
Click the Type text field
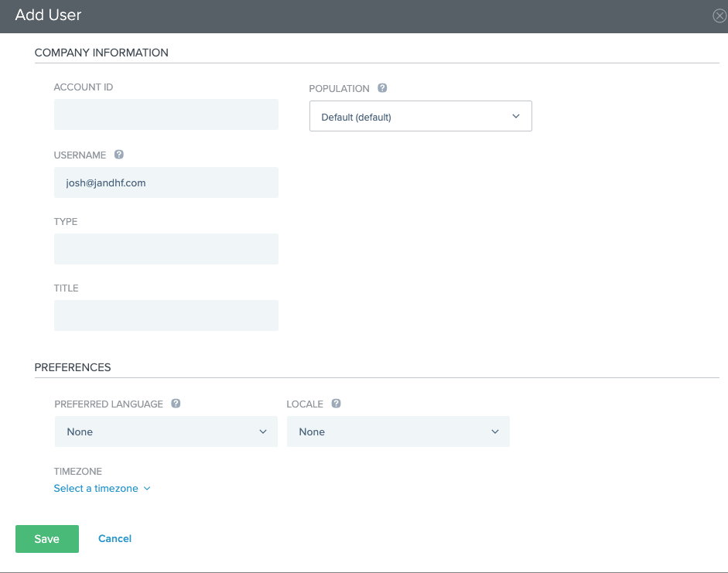(x=166, y=248)
